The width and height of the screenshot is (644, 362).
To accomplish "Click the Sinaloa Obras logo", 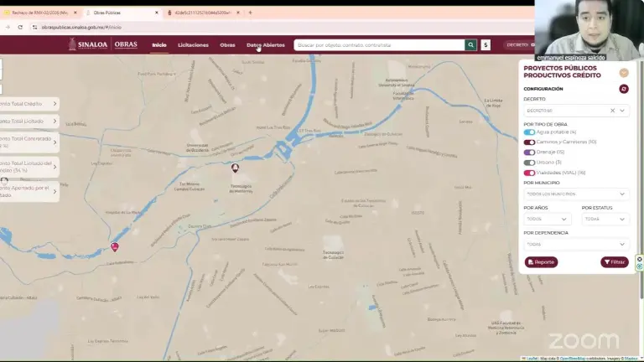I will point(102,44).
